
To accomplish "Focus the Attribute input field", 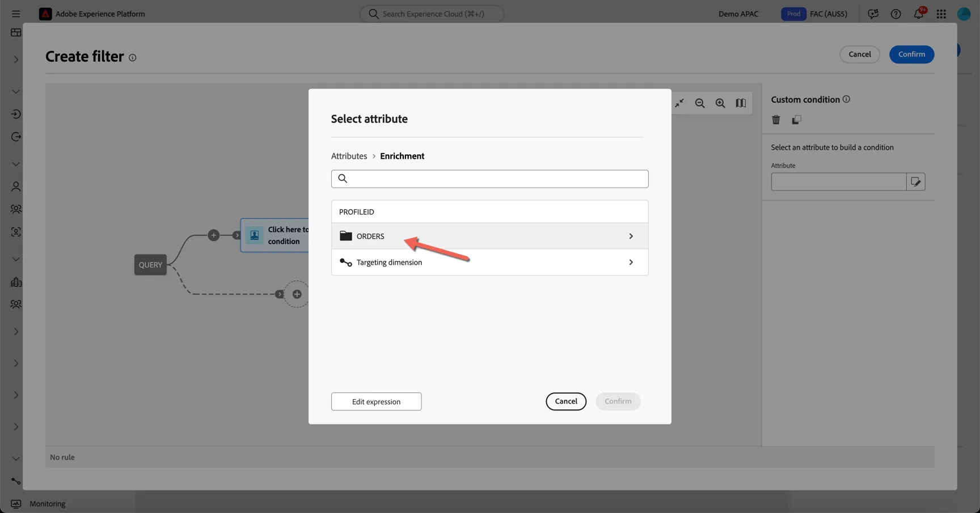I will 838,182.
